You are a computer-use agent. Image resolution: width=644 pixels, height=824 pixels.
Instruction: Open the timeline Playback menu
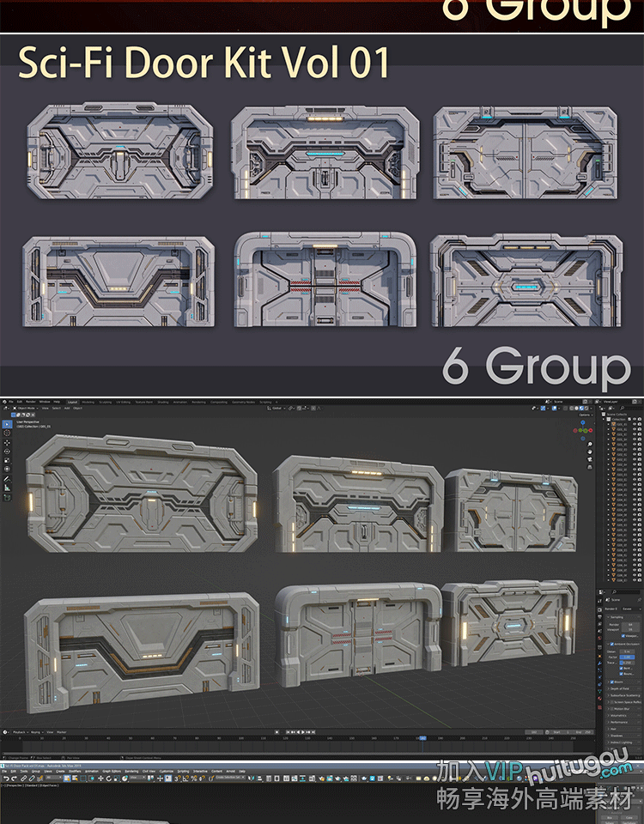[20, 732]
